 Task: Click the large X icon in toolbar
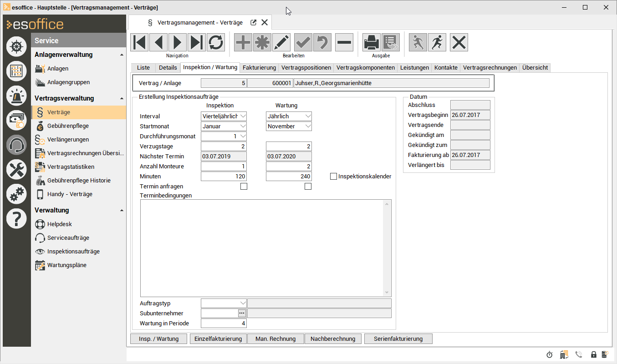point(459,42)
